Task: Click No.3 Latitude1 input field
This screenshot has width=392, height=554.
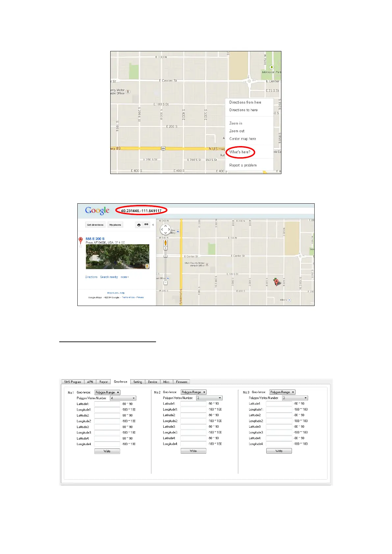Action: pos(279,404)
